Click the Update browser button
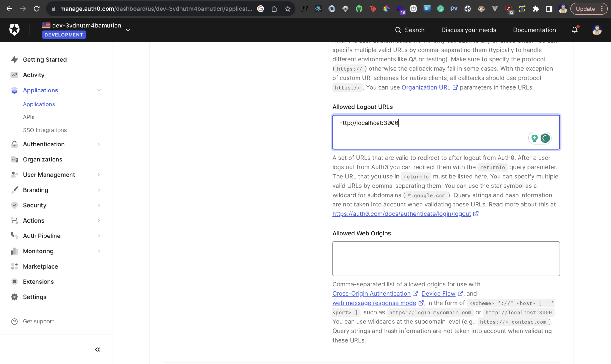 pyautogui.click(x=585, y=9)
